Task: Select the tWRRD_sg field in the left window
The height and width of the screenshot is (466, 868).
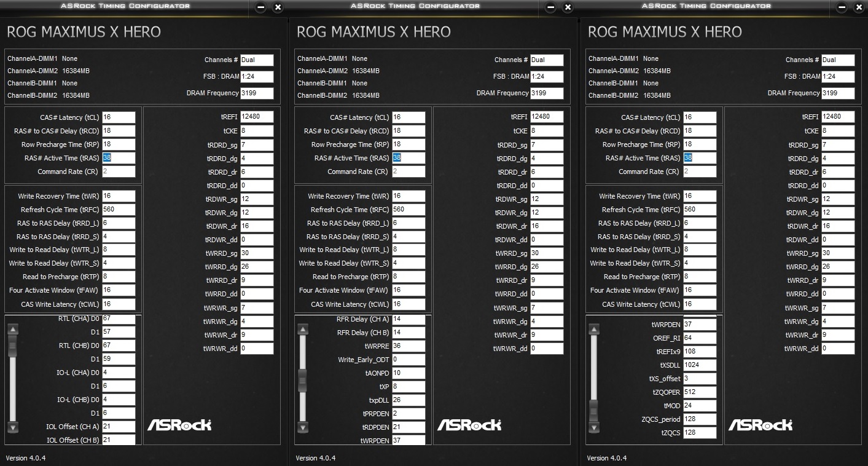Action: point(257,253)
